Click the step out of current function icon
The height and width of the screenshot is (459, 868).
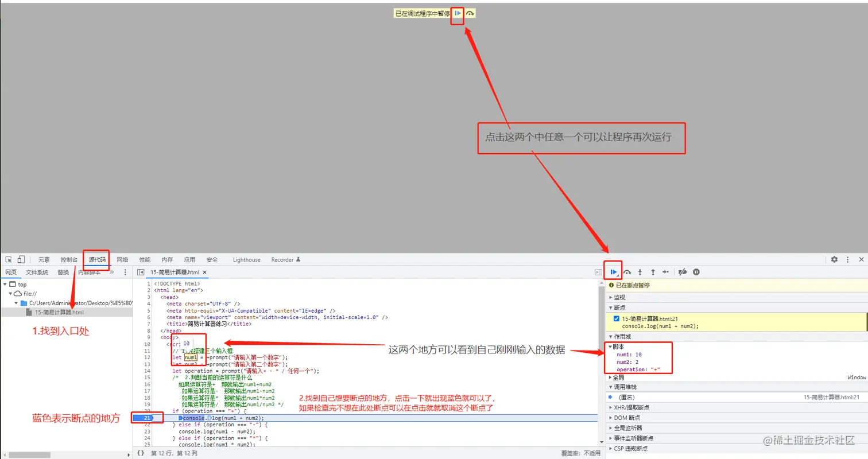[x=653, y=271]
